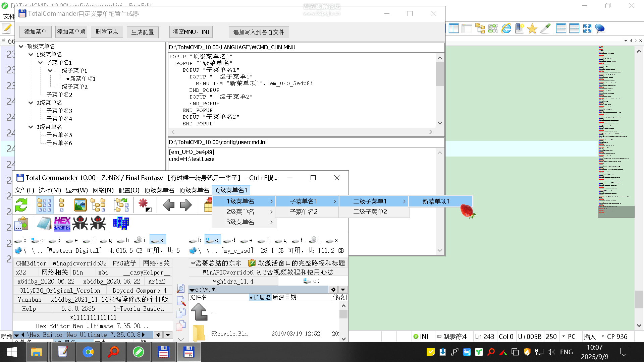This screenshot has height=362, width=644.
Task: Click the blue buildings toolbar icon
Action: (x=121, y=223)
